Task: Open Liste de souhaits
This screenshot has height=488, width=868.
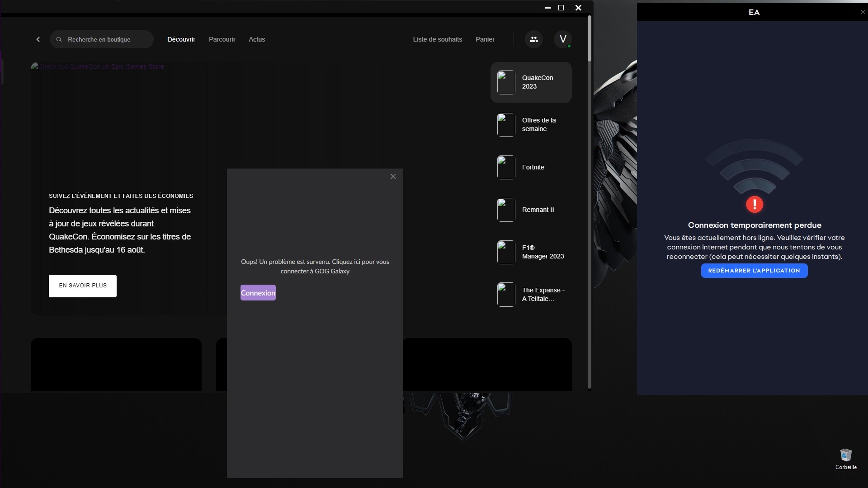Action: pos(437,39)
